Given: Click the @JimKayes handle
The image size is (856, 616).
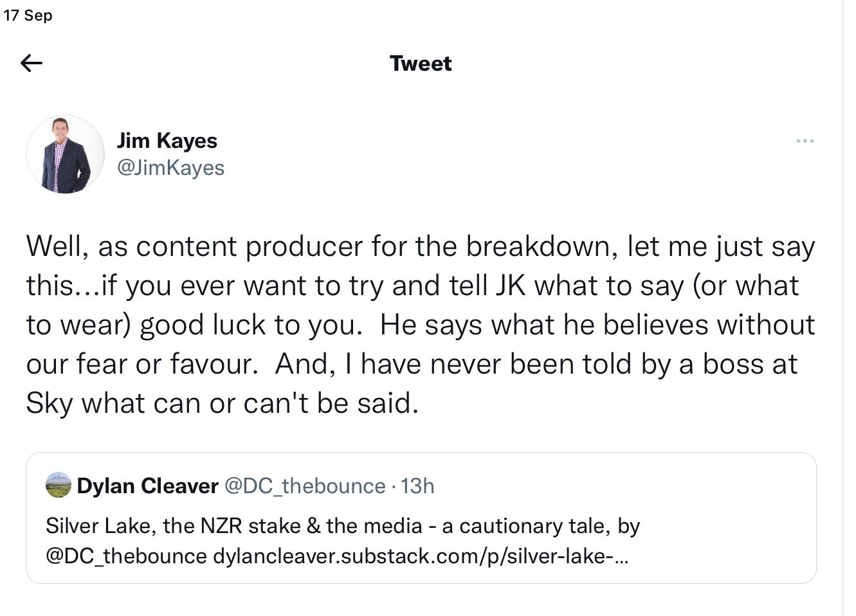Looking at the screenshot, I should pos(170,168).
